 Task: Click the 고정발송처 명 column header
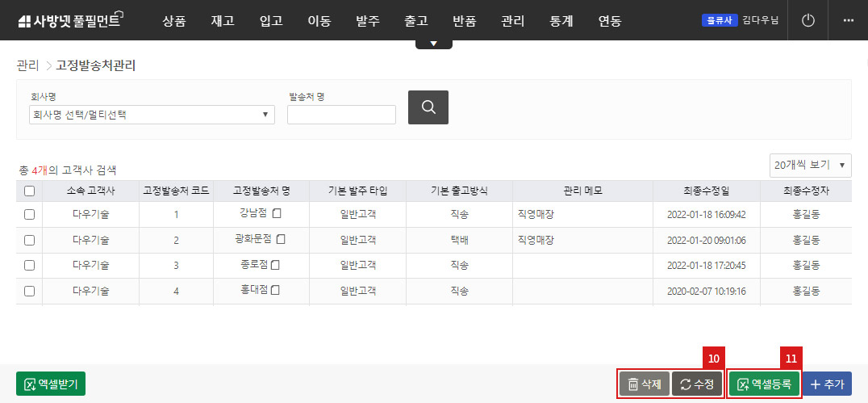click(262, 191)
